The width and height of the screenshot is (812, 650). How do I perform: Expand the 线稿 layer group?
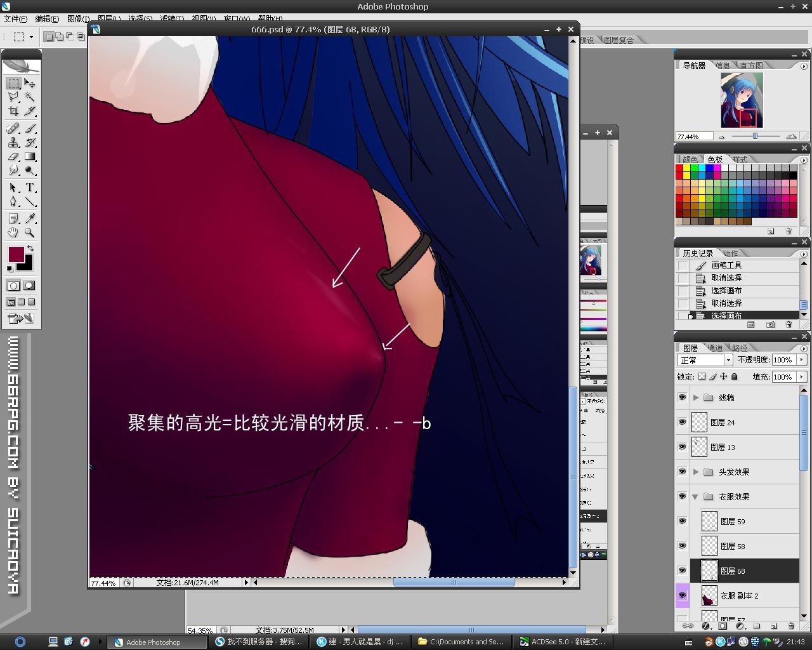(x=696, y=397)
